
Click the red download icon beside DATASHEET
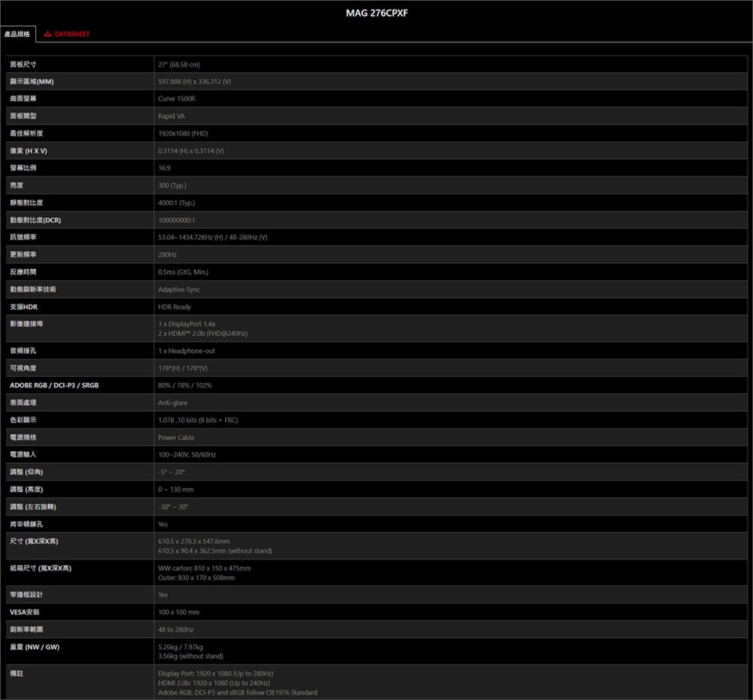point(48,35)
